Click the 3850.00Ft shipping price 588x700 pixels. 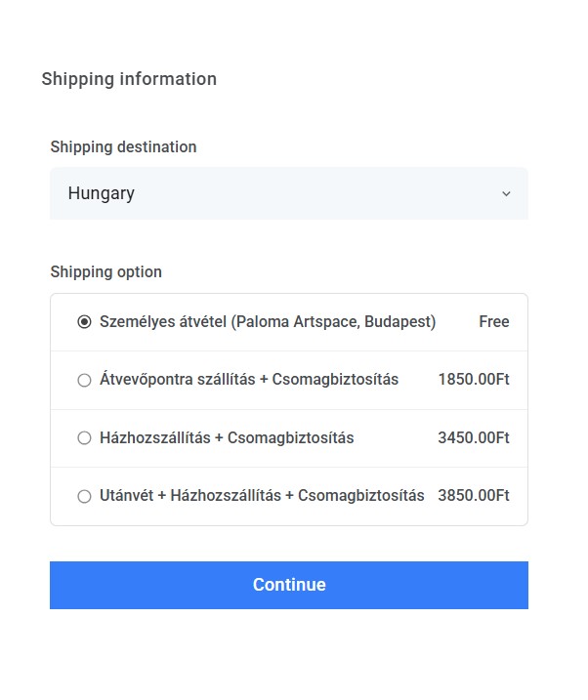coord(474,496)
